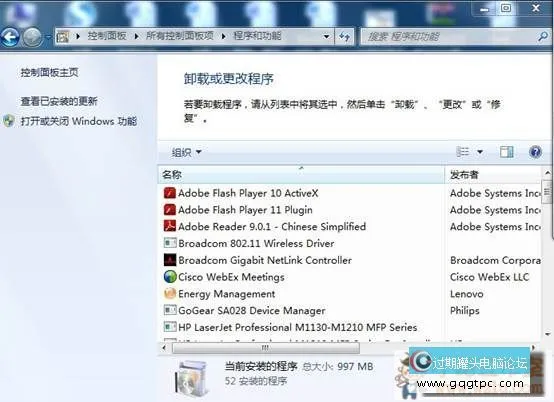Click the Forward navigation arrow
554x402 pixels.
pyautogui.click(x=32, y=37)
